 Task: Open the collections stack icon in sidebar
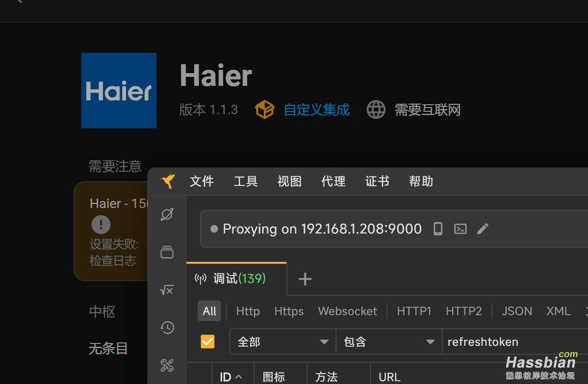tap(167, 252)
